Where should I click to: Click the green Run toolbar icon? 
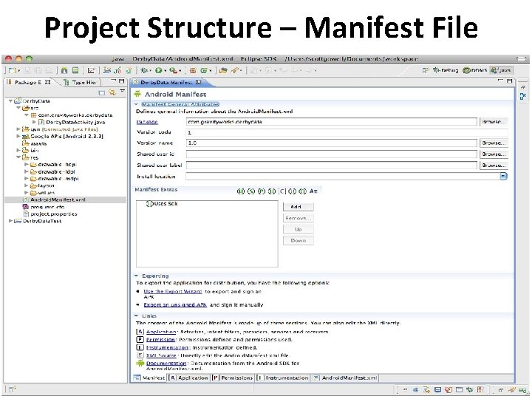158,71
